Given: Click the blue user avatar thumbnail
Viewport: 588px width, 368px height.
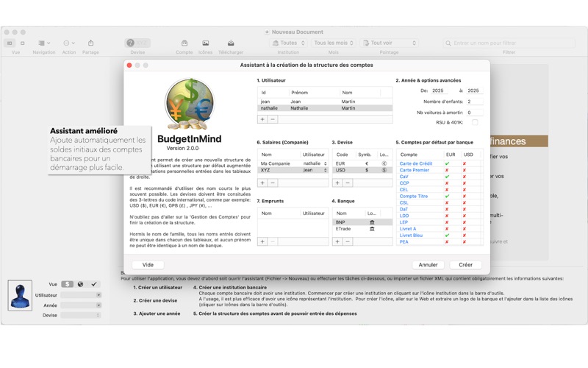Looking at the screenshot, I should (20, 295).
